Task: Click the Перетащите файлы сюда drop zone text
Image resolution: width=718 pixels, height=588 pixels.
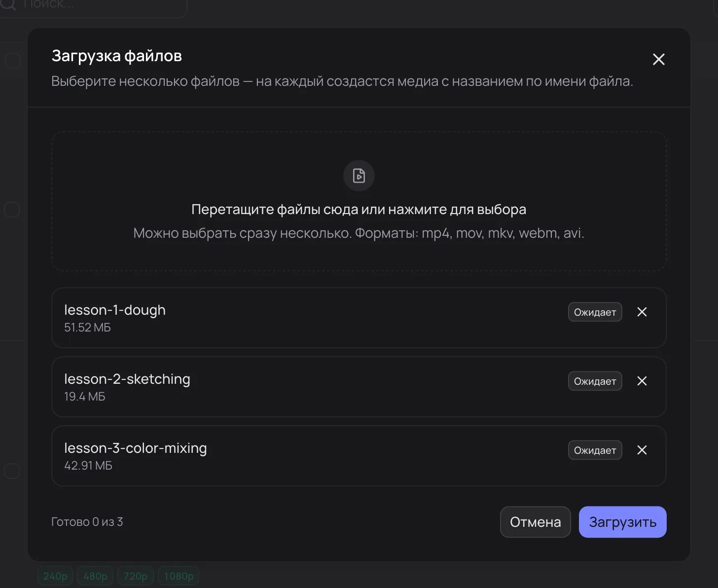Action: (x=359, y=210)
